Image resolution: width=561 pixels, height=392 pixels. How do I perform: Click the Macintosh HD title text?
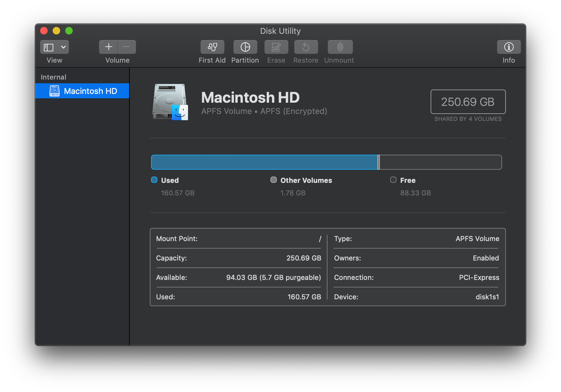250,97
